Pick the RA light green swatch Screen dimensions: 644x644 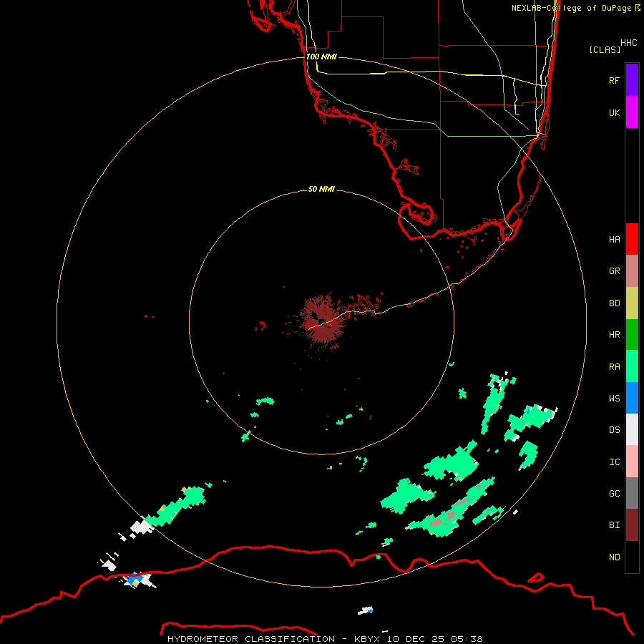pyautogui.click(x=632, y=366)
